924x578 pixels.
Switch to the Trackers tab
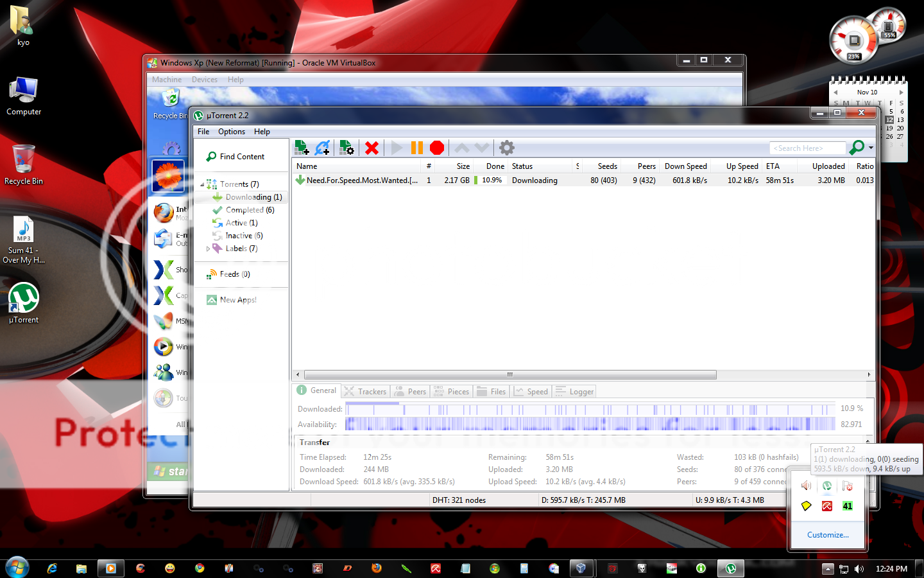365,392
